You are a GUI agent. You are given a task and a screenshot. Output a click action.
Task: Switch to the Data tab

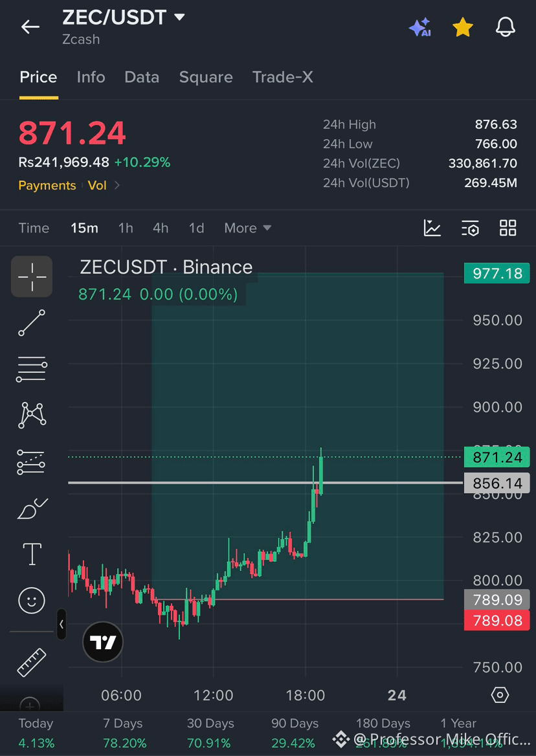click(142, 77)
